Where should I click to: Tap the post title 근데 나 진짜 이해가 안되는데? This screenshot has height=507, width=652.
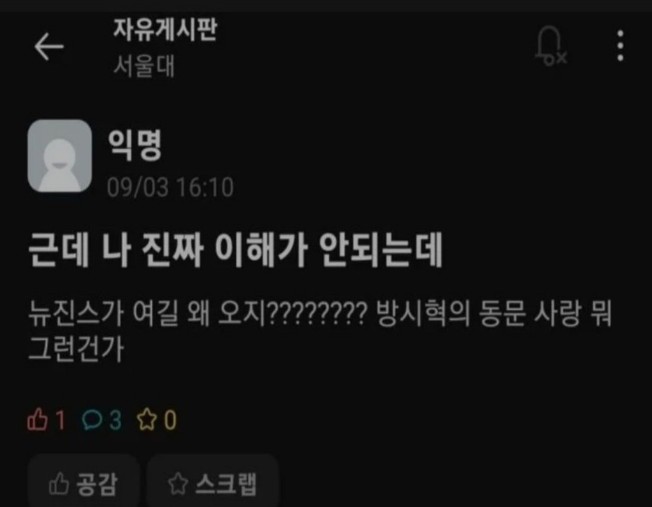[x=235, y=250]
